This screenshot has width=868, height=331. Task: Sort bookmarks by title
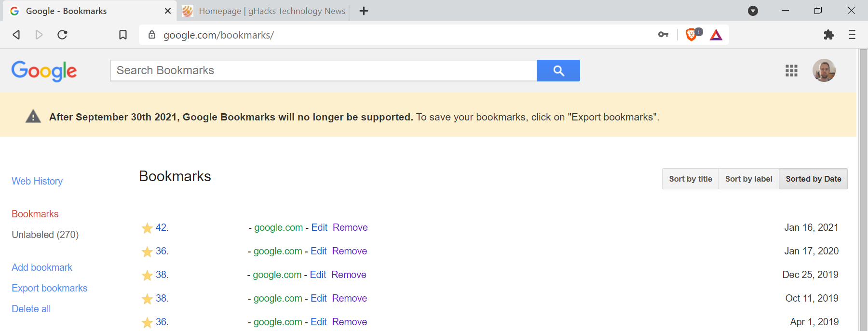690,179
